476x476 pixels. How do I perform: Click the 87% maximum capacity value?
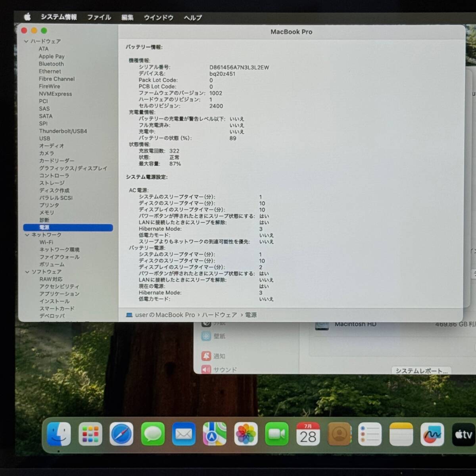175,164
